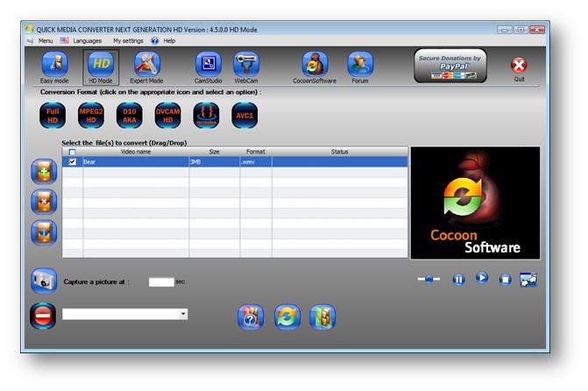This screenshot has width=588, height=391.
Task: Play the selected video preview
Action: coord(482,278)
